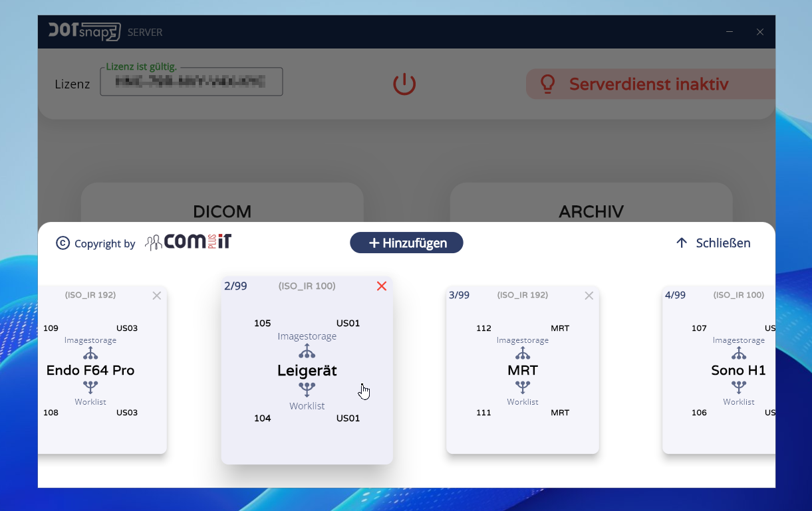The width and height of the screenshot is (812, 511).
Task: Click Imagestorage tree icon on Leigerät card
Action: click(x=307, y=351)
